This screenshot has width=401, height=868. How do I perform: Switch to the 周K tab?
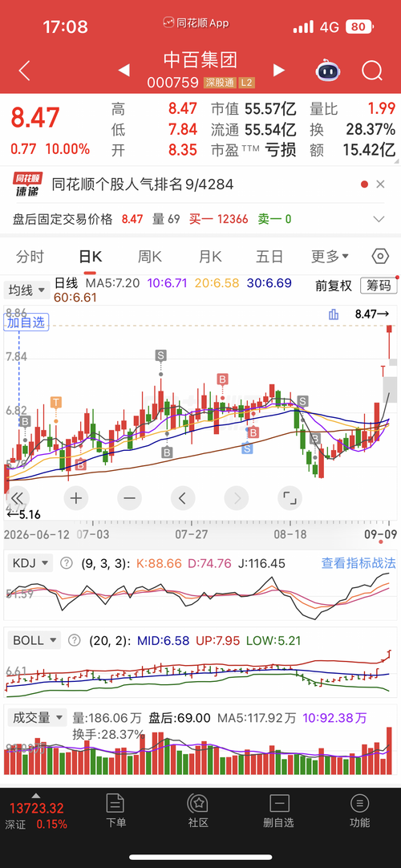pyautogui.click(x=149, y=256)
